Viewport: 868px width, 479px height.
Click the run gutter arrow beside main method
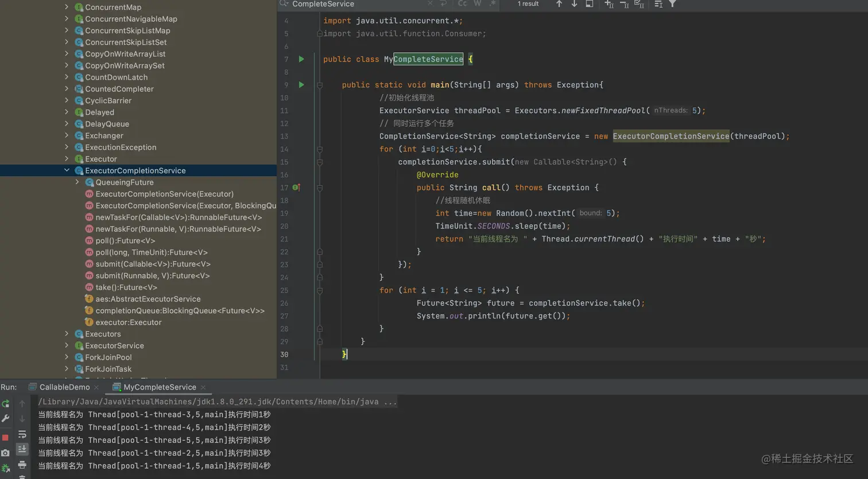click(x=301, y=85)
